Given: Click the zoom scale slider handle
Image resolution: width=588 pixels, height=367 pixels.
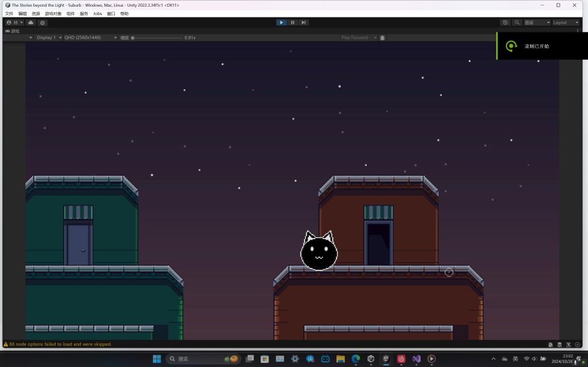Looking at the screenshot, I should pyautogui.click(x=133, y=37).
